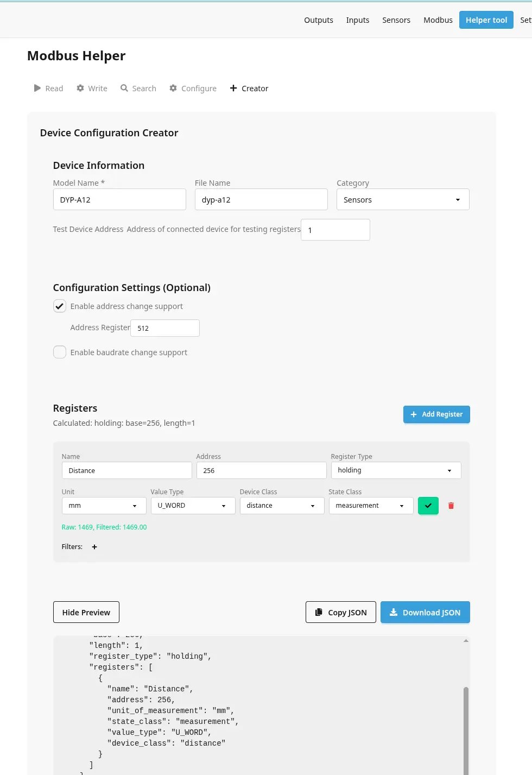Switch to the Modbus navigation tab

438,20
